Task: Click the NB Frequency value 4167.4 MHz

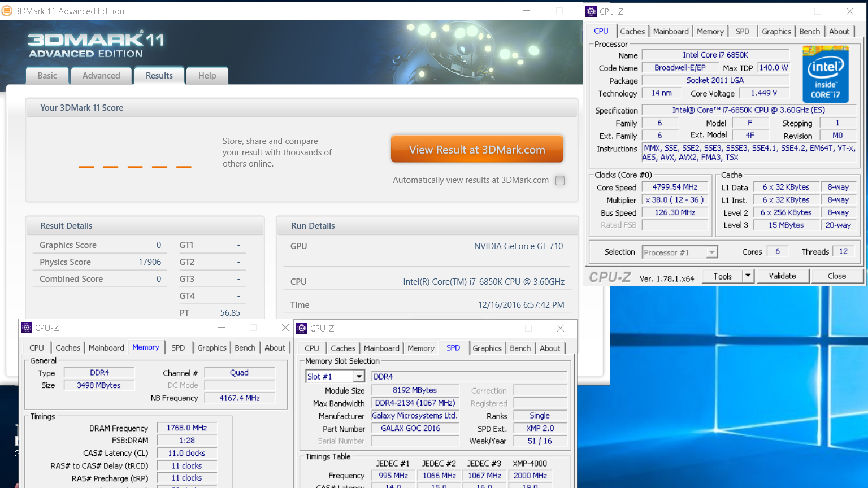Action: 240,398
